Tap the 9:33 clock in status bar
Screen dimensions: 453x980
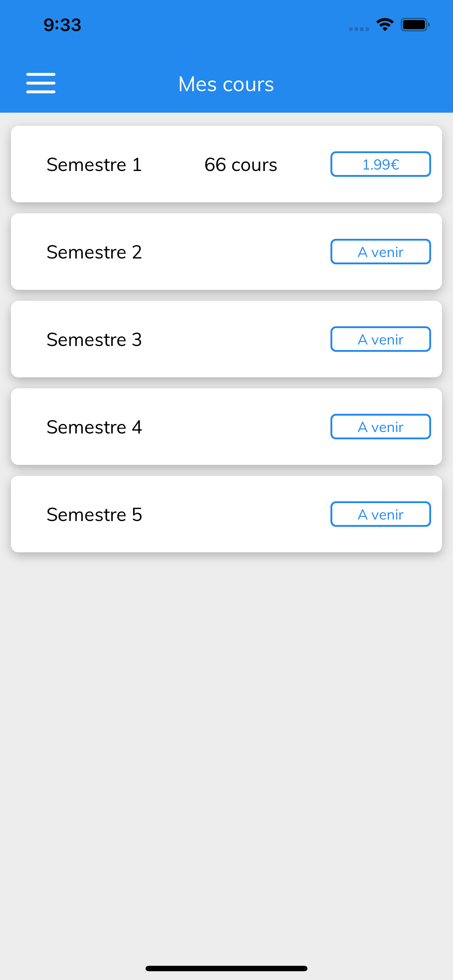[62, 25]
